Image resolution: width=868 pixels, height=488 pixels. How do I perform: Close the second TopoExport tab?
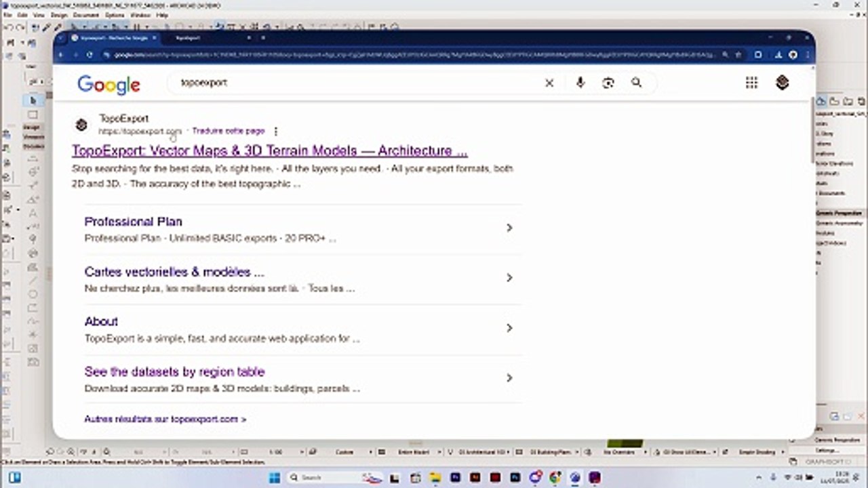(250, 38)
